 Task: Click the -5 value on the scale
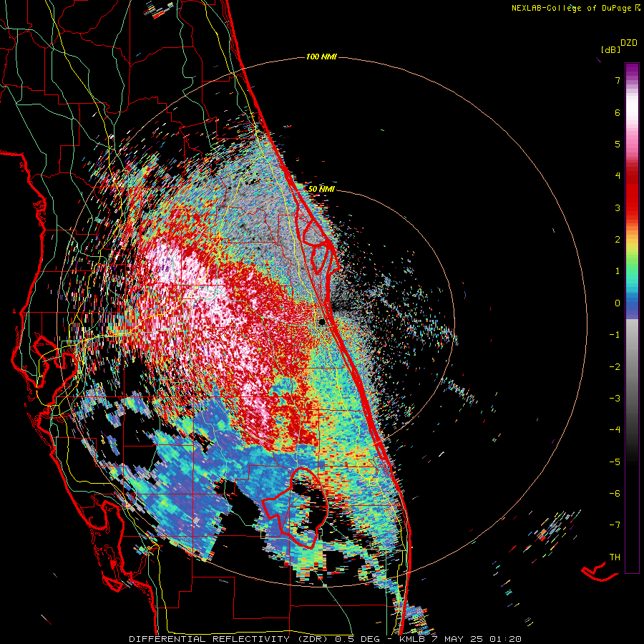click(615, 462)
